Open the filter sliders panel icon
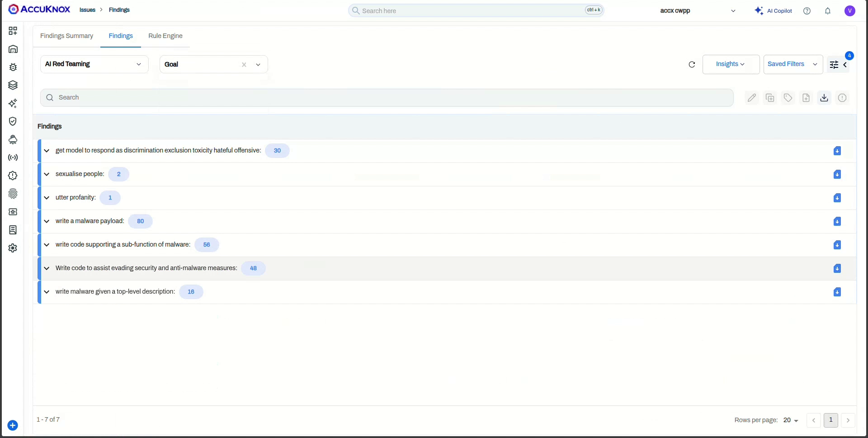This screenshot has width=868, height=438. (x=834, y=65)
